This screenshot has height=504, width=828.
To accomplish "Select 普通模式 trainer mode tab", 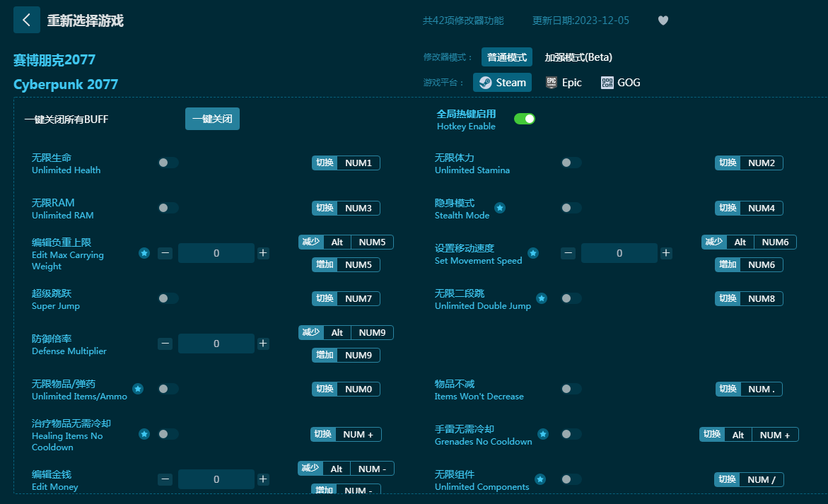I will click(507, 57).
